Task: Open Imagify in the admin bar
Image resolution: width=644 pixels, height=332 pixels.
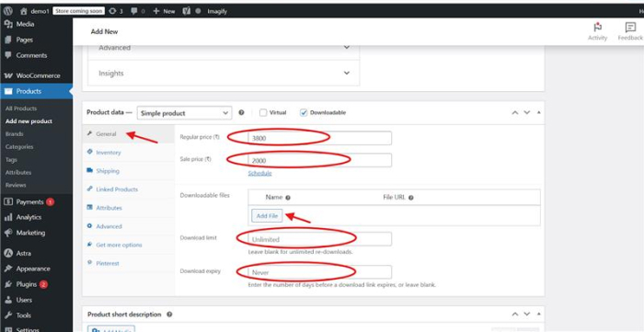Action: coord(217,11)
